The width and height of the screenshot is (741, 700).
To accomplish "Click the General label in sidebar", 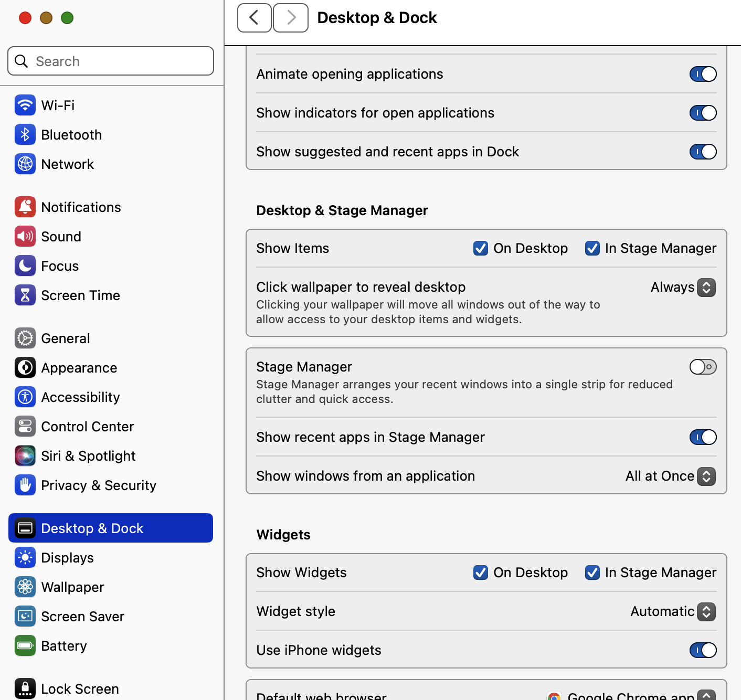I will (x=66, y=338).
